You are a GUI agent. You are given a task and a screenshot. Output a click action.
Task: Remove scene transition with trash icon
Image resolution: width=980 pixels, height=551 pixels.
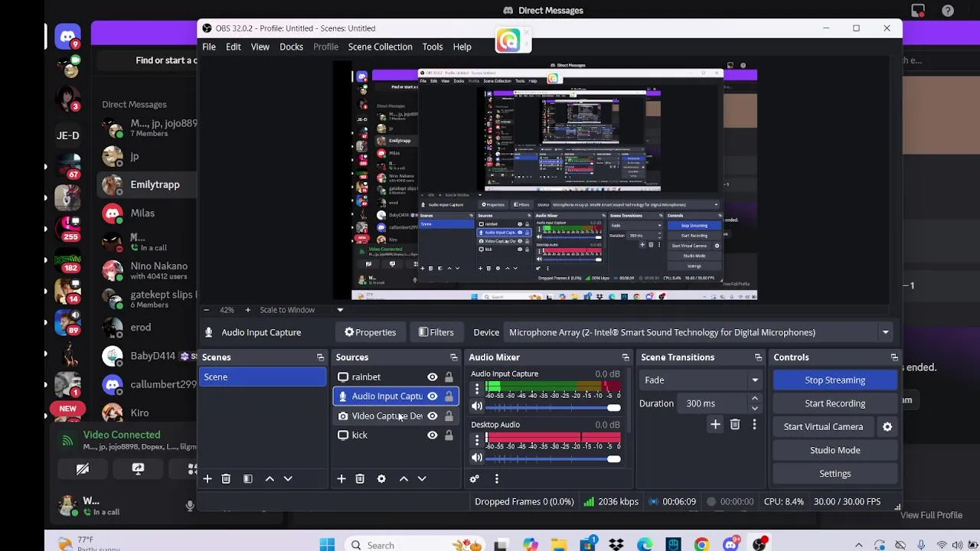pos(735,424)
